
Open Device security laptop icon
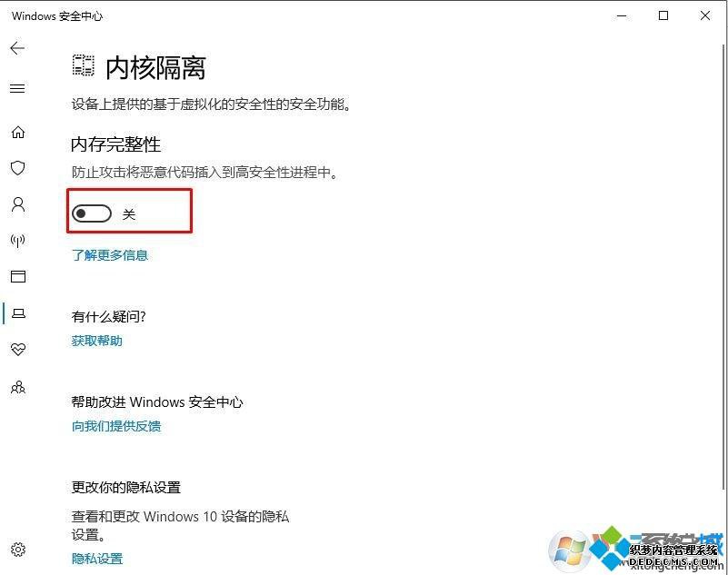18,313
